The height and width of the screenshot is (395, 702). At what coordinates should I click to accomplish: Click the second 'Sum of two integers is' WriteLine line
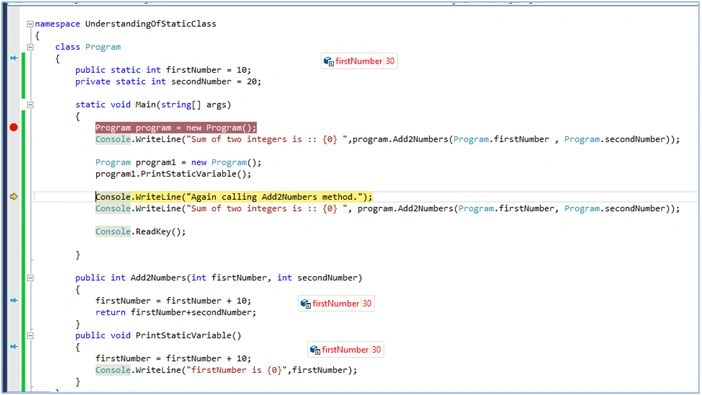point(387,209)
